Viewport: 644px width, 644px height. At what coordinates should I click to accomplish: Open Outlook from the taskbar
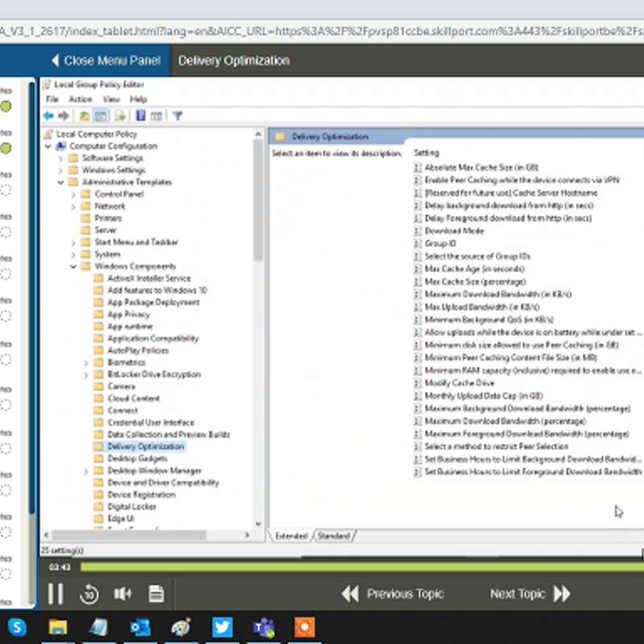[x=139, y=627]
